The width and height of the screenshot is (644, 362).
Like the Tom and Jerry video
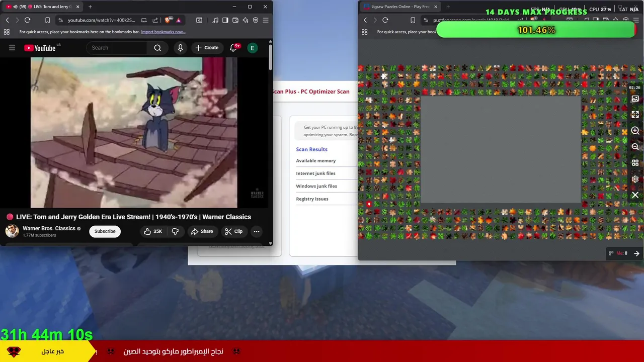tap(152, 231)
